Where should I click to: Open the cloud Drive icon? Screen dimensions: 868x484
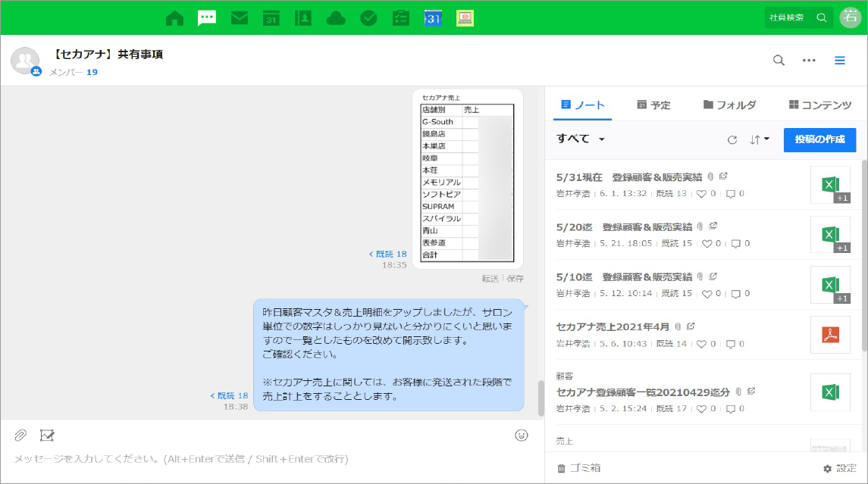pyautogui.click(x=336, y=17)
